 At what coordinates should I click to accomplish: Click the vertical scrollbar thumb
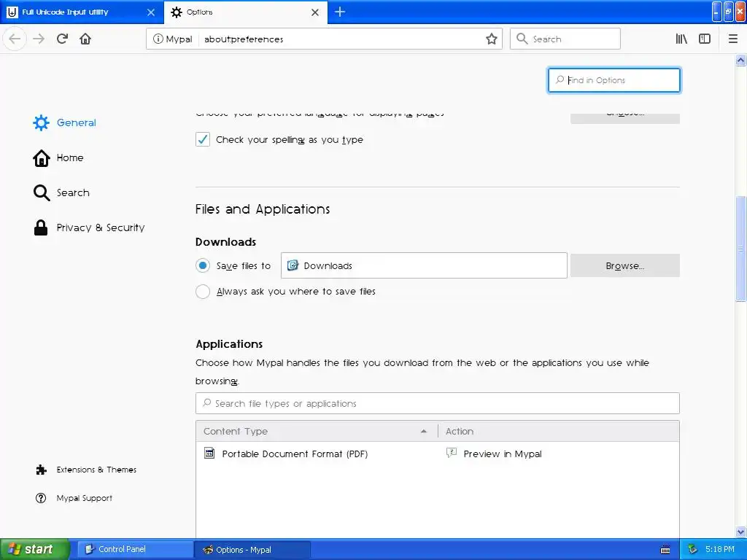click(740, 248)
